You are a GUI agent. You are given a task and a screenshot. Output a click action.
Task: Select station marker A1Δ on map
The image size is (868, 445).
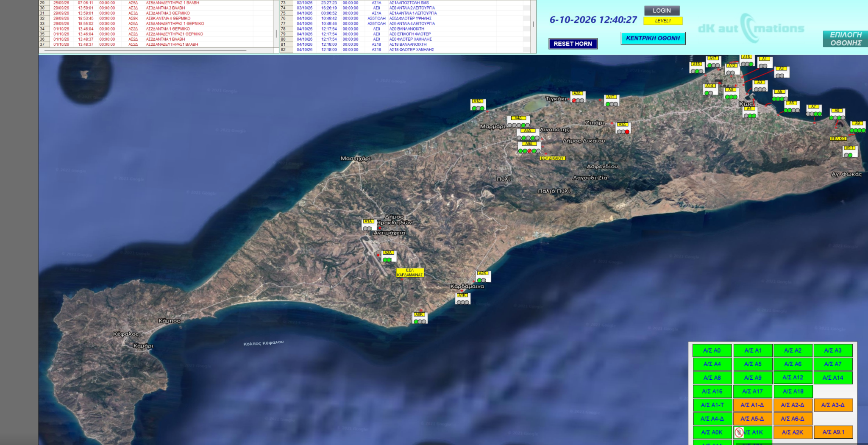[478, 105]
